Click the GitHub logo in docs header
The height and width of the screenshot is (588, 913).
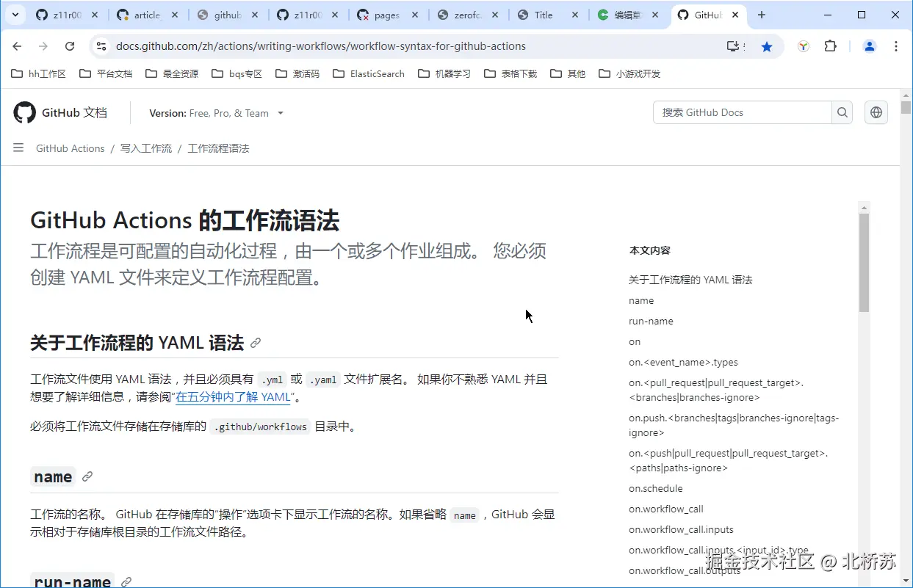[24, 112]
